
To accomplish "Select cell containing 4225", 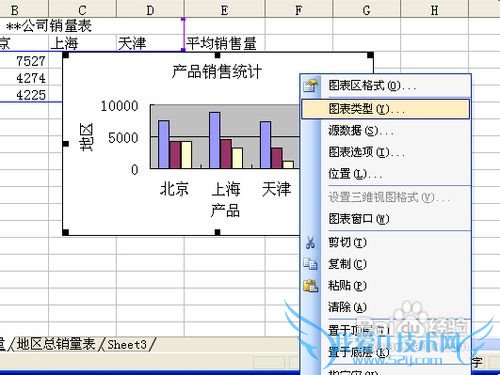I will pos(24,95).
